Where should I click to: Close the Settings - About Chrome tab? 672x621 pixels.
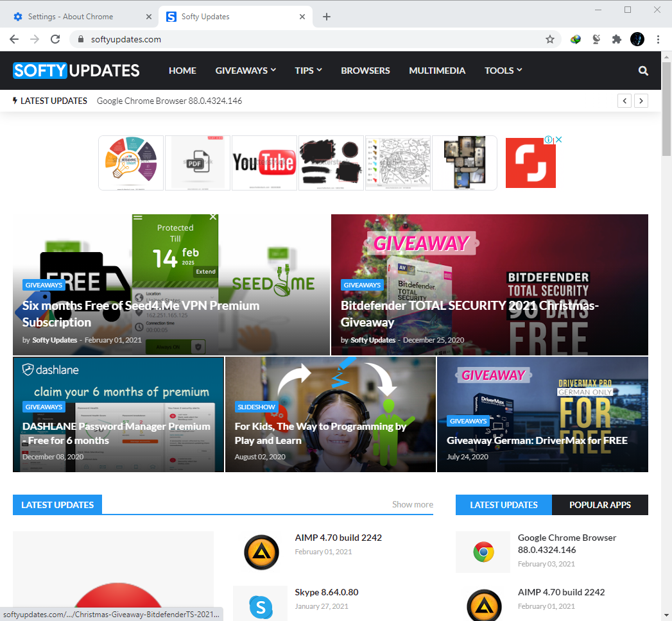click(149, 17)
